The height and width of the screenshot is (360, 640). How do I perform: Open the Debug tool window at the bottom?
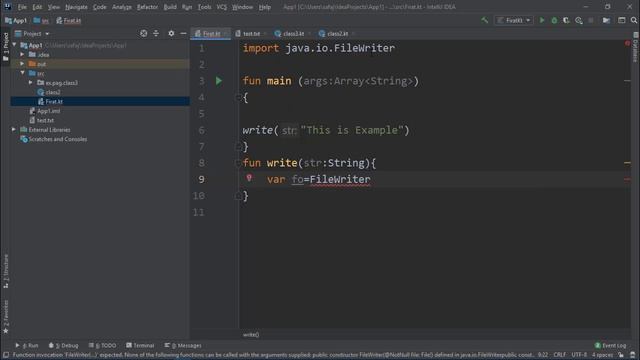tap(63, 345)
